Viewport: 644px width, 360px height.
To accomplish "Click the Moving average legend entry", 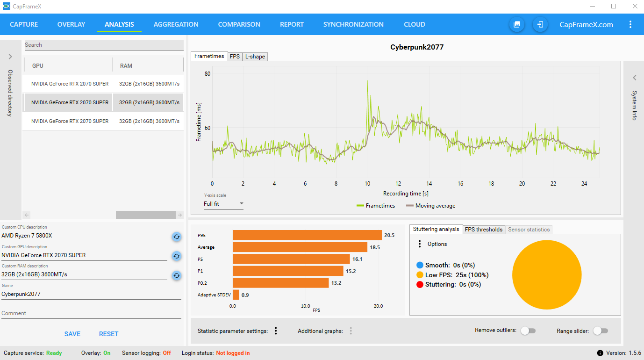I will tap(430, 206).
